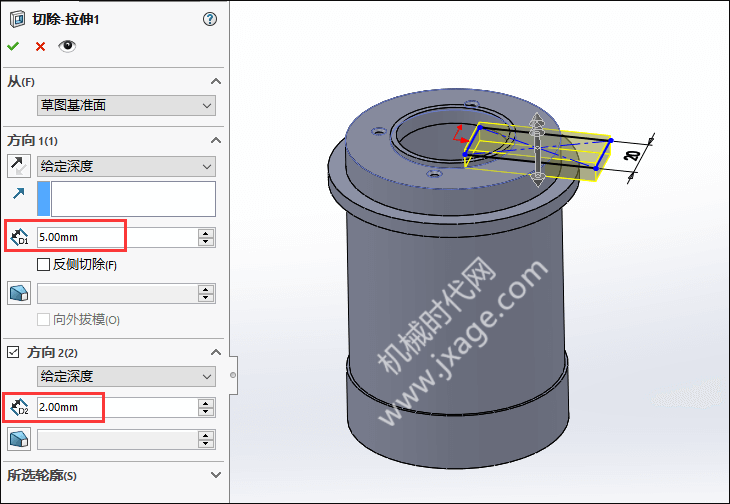Uncheck the 方向 2(2) checkbox
Viewport: 730px width, 504px height.
tap(14, 352)
